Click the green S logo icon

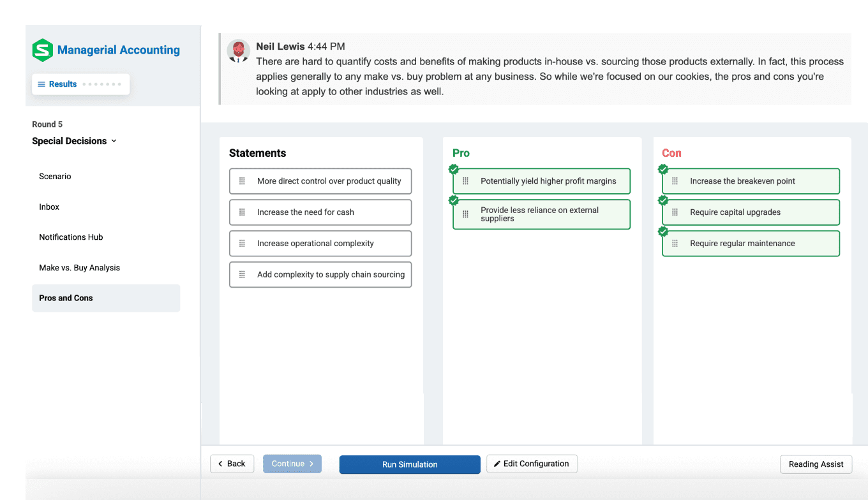click(x=43, y=50)
